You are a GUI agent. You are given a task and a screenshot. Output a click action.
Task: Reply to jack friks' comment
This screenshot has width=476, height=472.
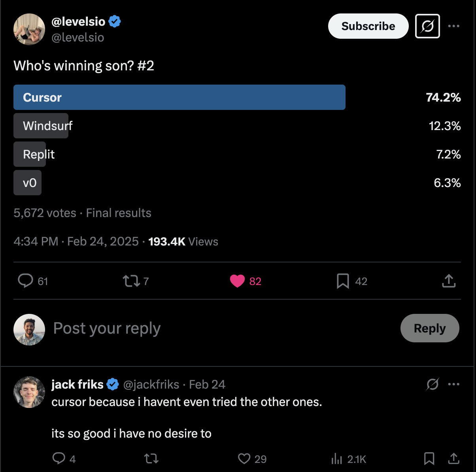click(x=59, y=459)
